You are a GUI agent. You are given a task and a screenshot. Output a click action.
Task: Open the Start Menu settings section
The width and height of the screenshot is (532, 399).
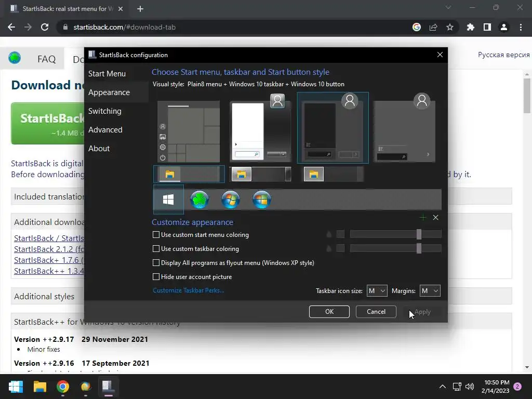click(107, 74)
